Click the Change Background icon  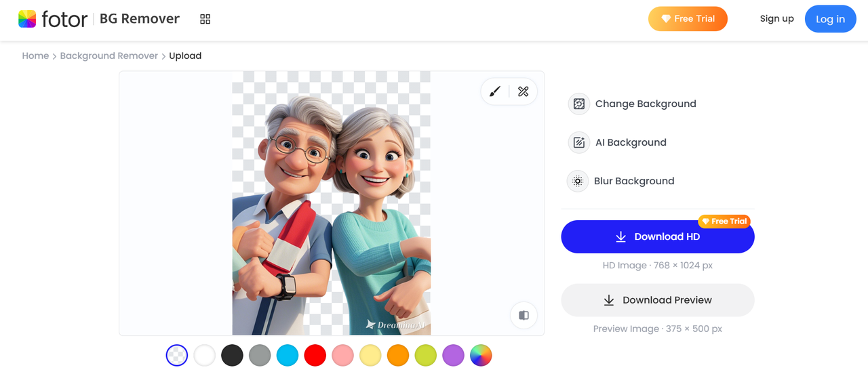578,104
